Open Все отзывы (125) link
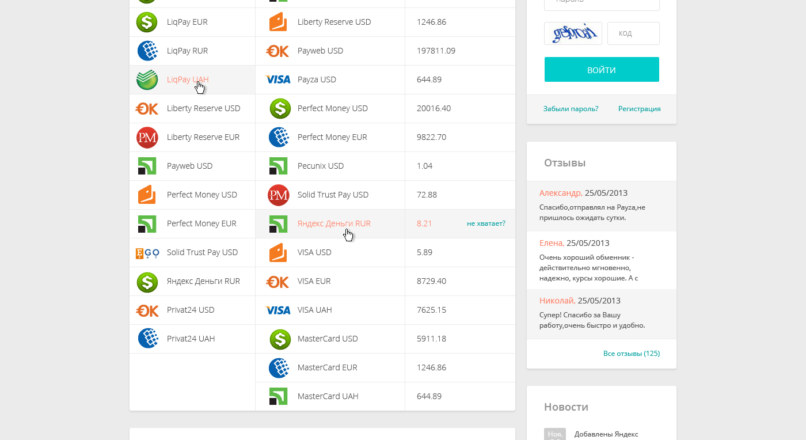Viewport: 806px width, 440px height. [631, 354]
